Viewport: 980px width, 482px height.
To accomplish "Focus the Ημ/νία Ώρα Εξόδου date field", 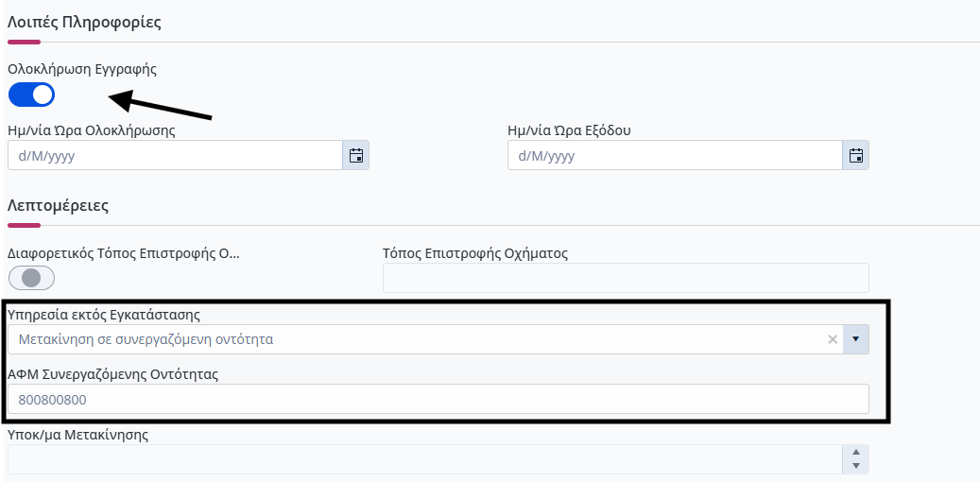I will click(x=675, y=155).
